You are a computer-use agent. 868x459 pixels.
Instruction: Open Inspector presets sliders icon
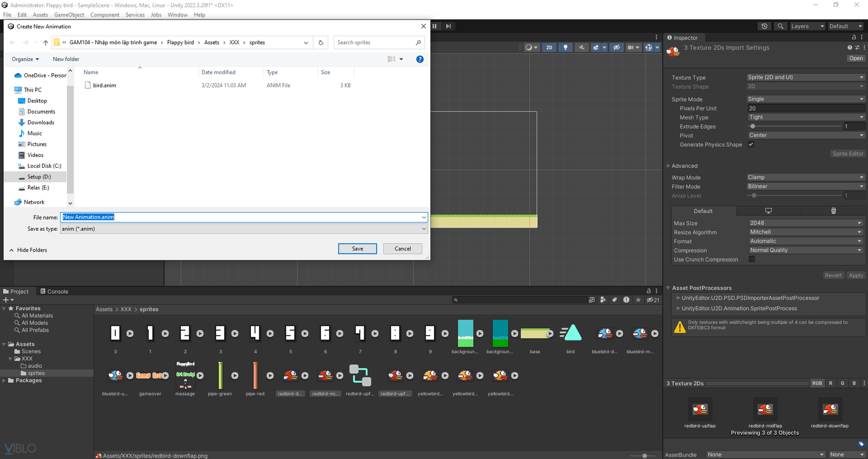857,47
